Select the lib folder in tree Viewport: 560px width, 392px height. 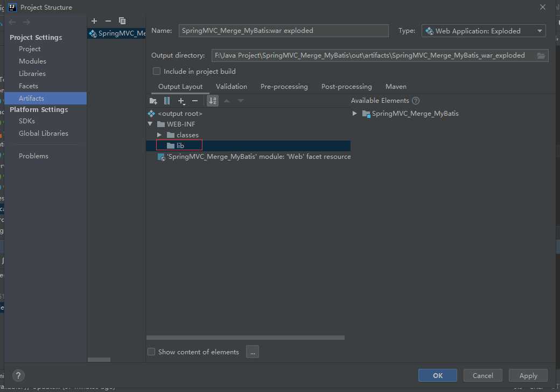click(x=248, y=146)
